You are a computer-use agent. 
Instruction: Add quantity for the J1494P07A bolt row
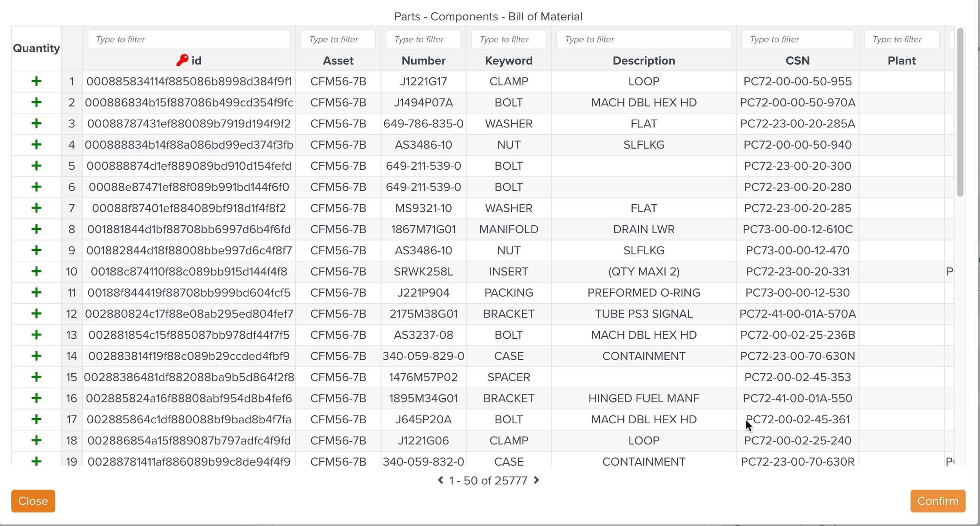pos(36,103)
